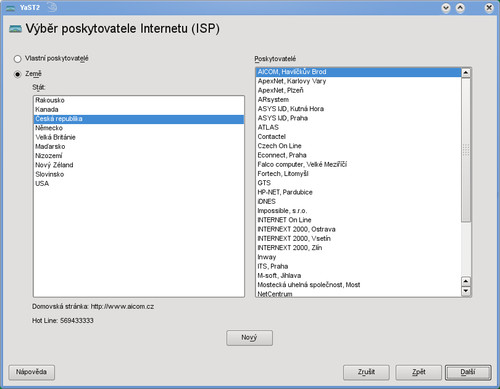500x389 pixels.
Task: Select the Vlastní poskytovatelé radio button
Action: coord(18,59)
